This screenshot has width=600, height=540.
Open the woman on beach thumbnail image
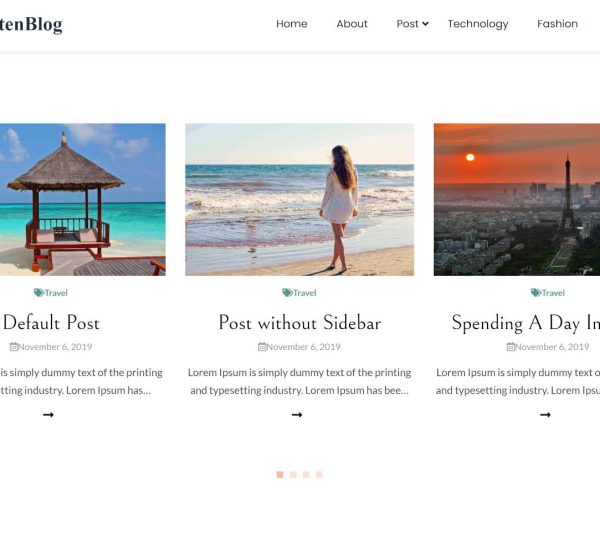tap(300, 199)
